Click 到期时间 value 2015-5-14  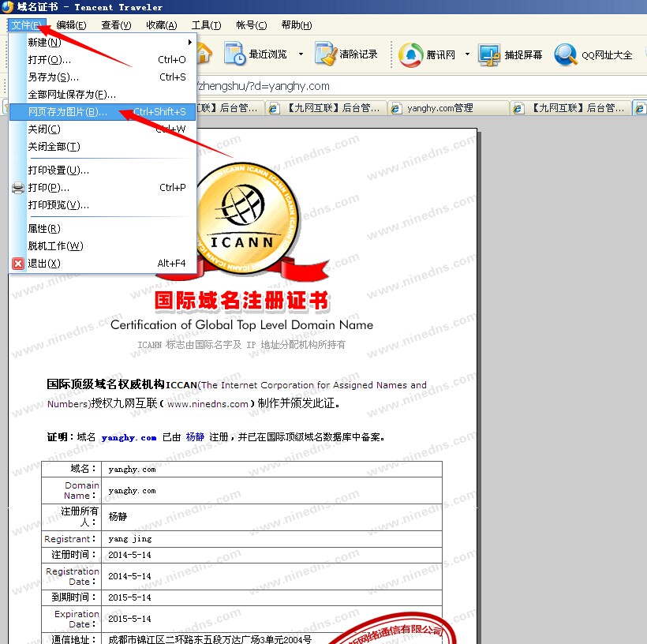click(129, 597)
